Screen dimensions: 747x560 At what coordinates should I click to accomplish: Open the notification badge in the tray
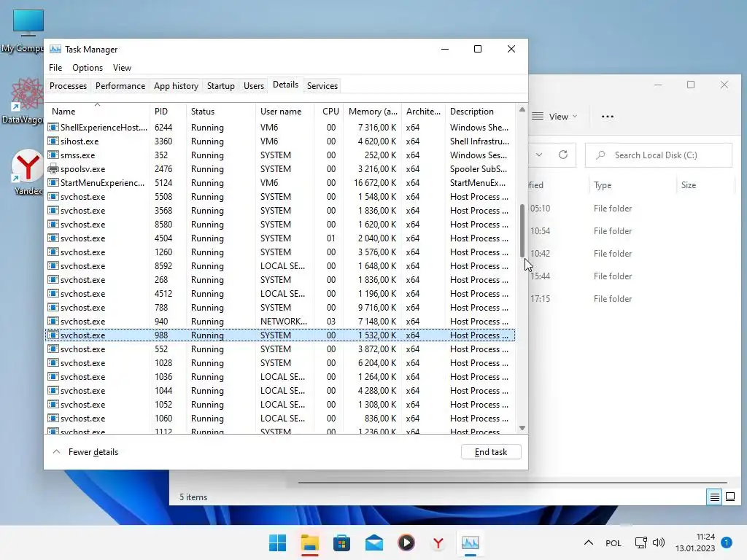726,542
